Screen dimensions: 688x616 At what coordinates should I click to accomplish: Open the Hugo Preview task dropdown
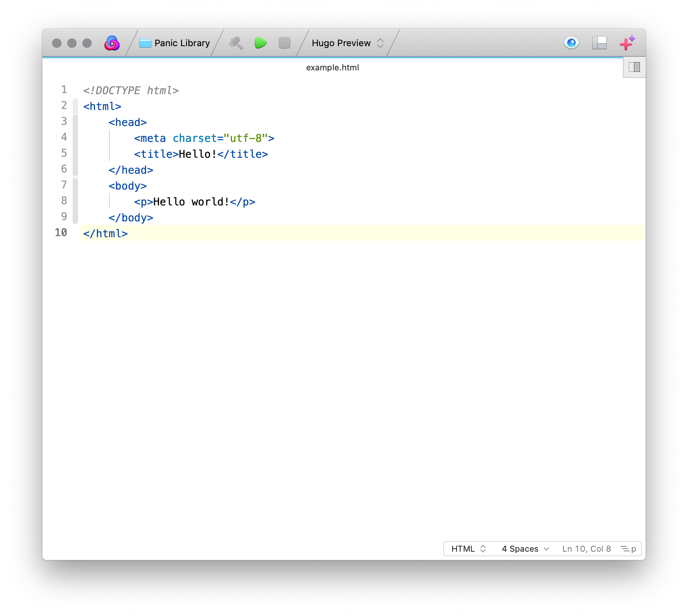point(348,43)
